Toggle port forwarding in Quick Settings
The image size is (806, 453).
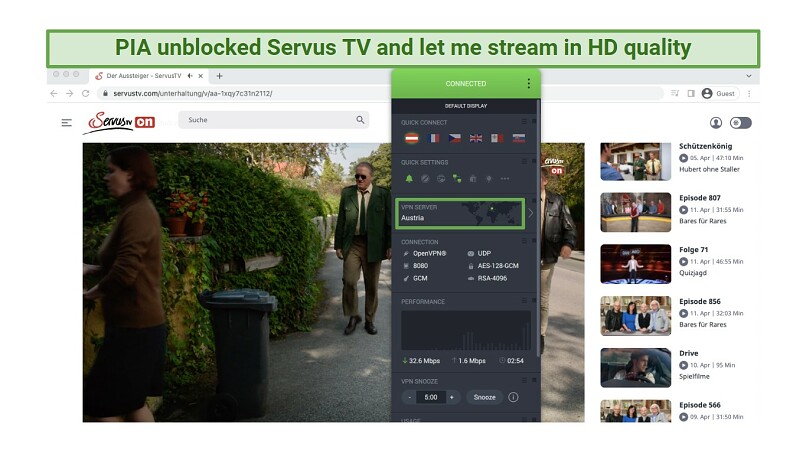click(x=441, y=179)
